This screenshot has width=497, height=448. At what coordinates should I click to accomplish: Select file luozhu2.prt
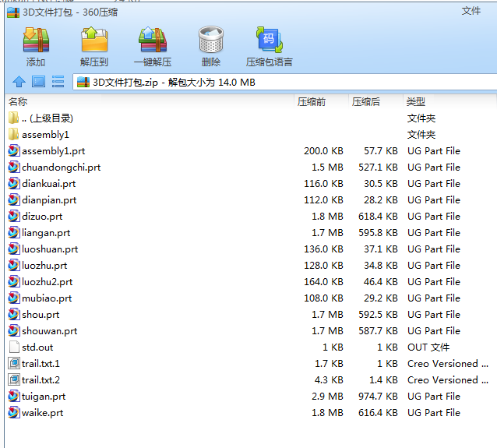pyautogui.click(x=48, y=281)
